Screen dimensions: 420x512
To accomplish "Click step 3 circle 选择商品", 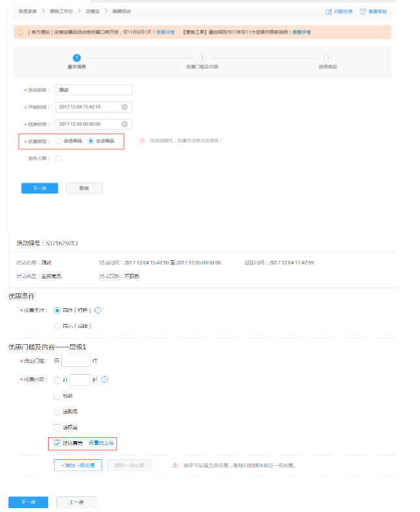I will tap(328, 58).
